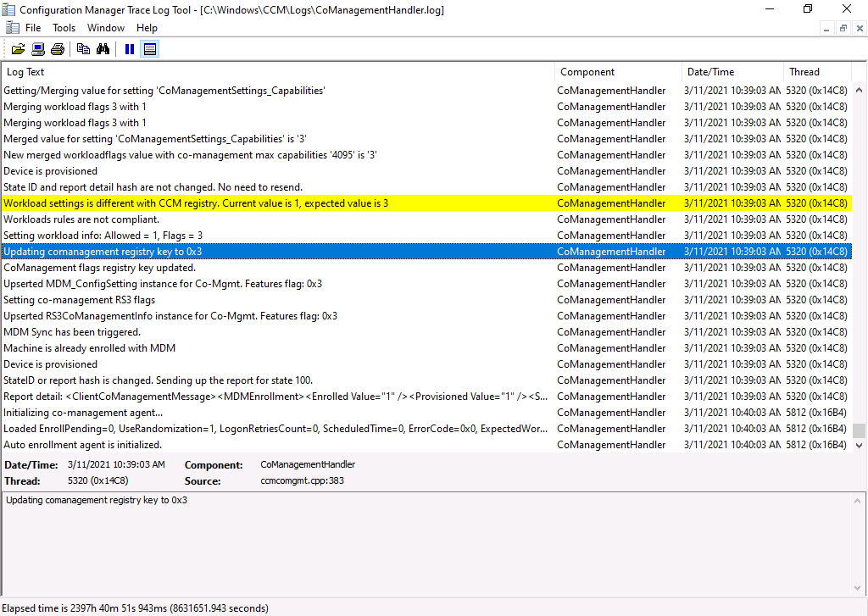Select row 'Setting co-management RS3 flags'
The height and width of the screenshot is (616, 868).
tap(426, 300)
